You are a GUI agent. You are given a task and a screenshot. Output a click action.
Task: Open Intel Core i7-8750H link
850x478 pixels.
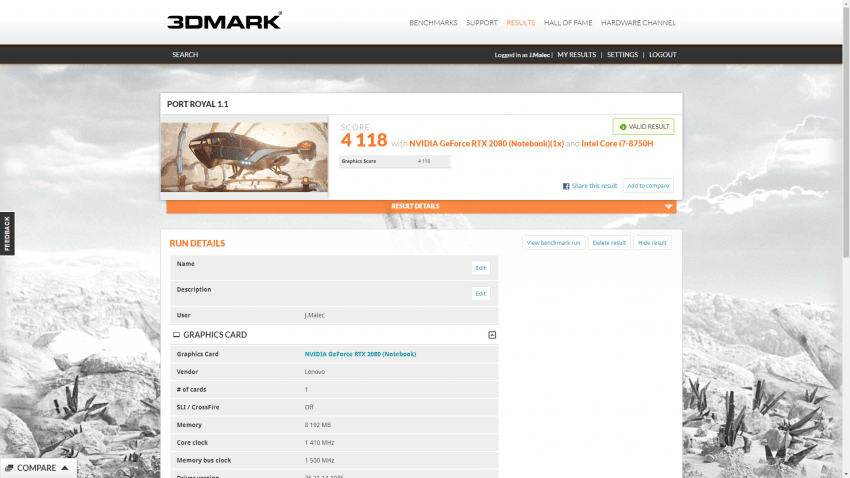(x=617, y=144)
